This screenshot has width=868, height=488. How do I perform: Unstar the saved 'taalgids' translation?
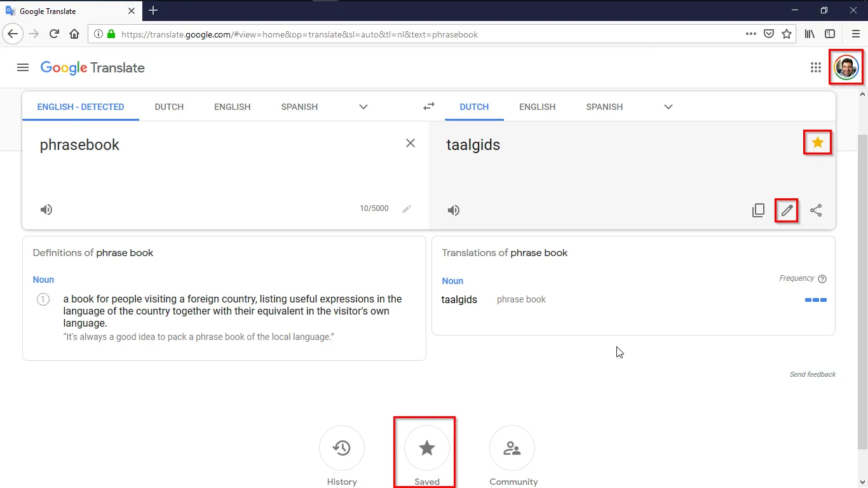tap(817, 143)
